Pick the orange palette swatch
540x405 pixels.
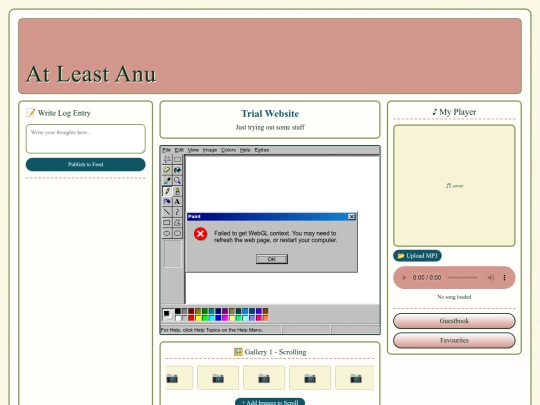(x=266, y=318)
